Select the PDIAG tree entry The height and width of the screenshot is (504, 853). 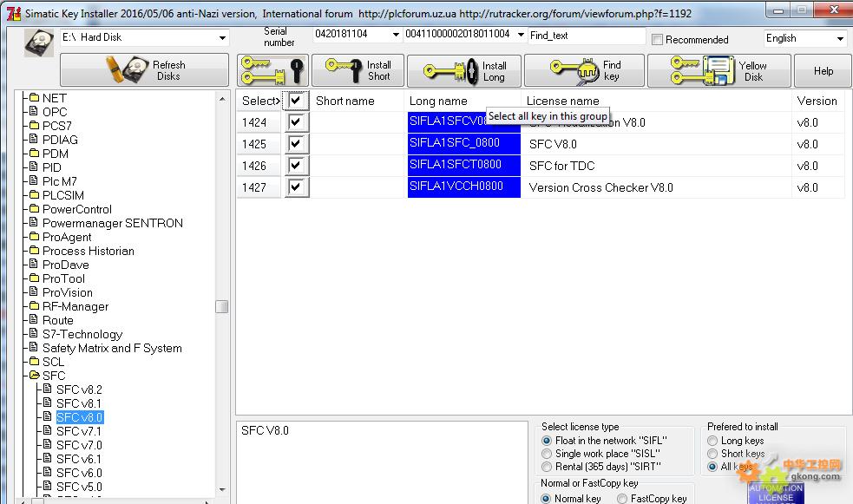tap(60, 140)
